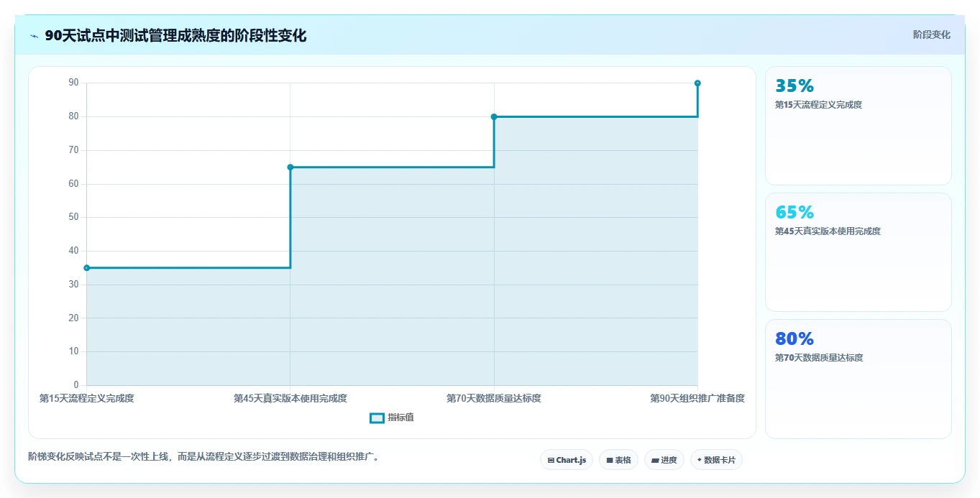Click x-axis label 第15天流程定义完成度
Image resolution: width=980 pixels, height=498 pixels.
(x=87, y=398)
